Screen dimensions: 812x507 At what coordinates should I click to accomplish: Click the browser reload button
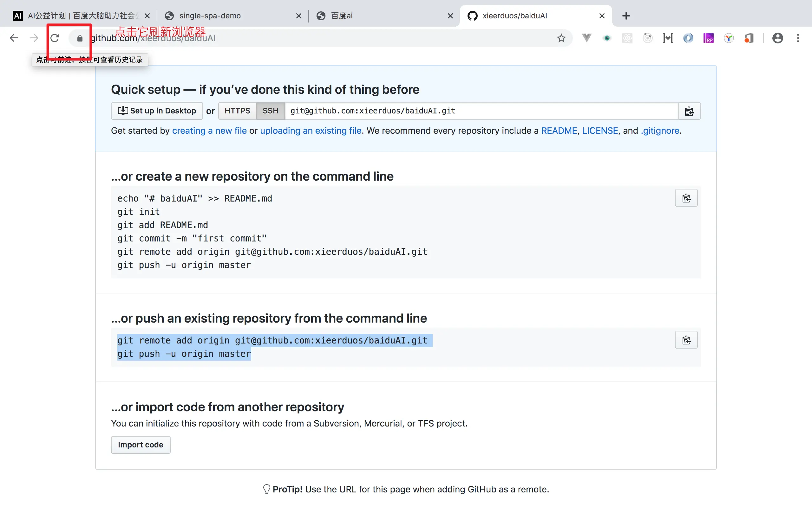55,38
